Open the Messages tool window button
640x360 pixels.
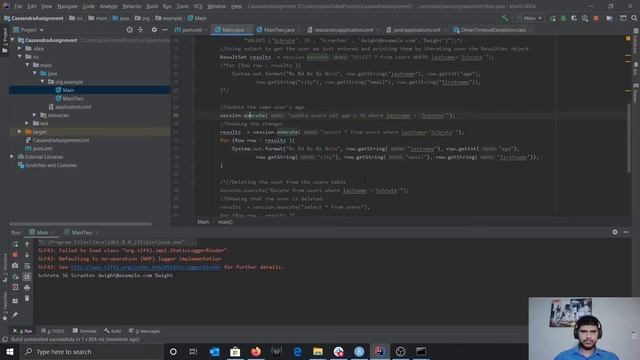[x=144, y=331]
